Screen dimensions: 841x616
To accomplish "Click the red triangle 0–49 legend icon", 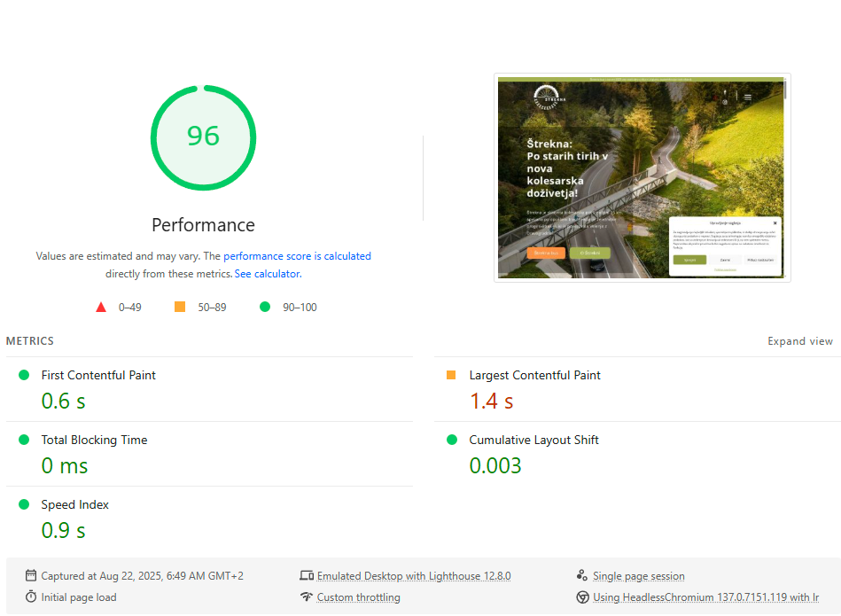I will [101, 308].
